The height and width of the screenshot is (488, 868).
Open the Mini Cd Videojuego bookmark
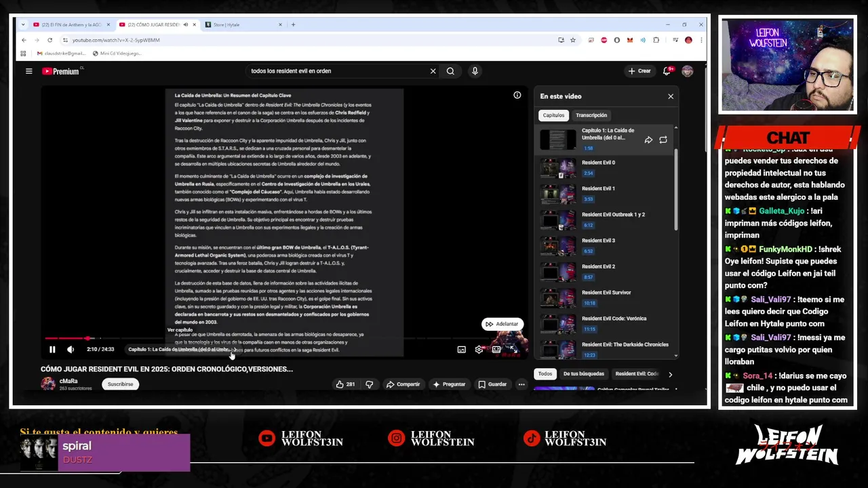(117, 53)
